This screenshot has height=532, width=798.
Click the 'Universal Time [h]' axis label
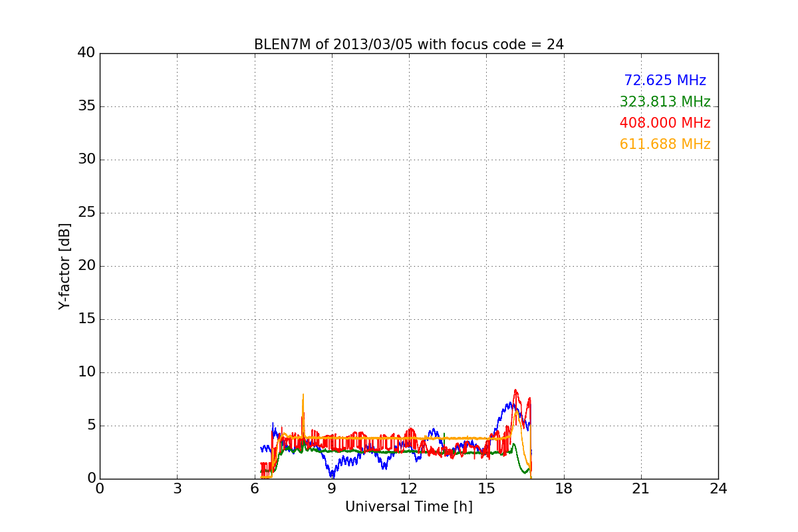409,507
